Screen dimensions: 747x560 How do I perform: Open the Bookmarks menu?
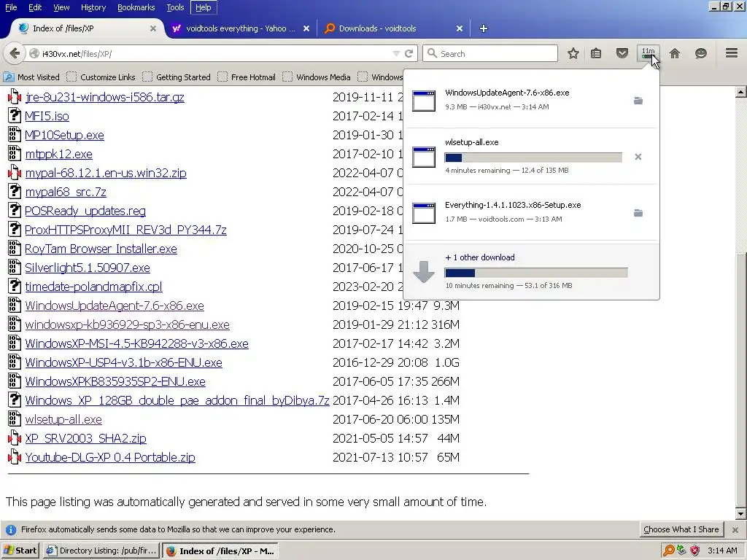pos(136,7)
